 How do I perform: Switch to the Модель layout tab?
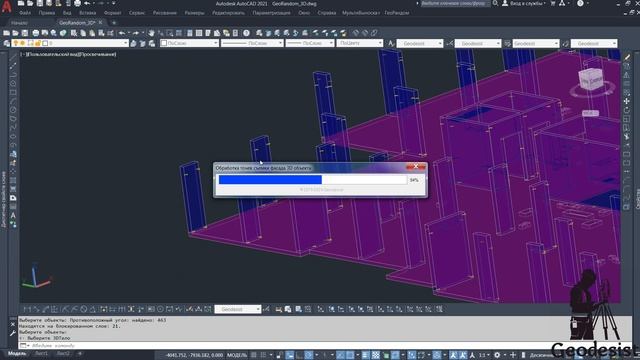click(17, 353)
